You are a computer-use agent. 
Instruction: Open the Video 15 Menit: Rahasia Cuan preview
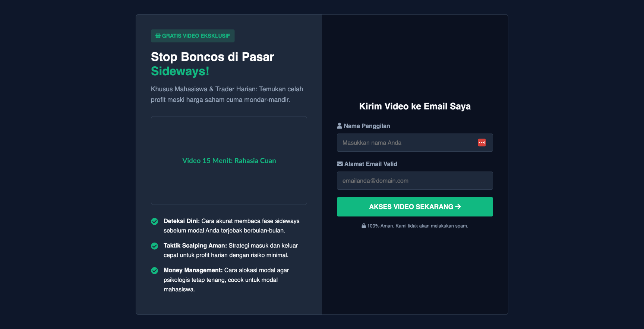tap(229, 161)
